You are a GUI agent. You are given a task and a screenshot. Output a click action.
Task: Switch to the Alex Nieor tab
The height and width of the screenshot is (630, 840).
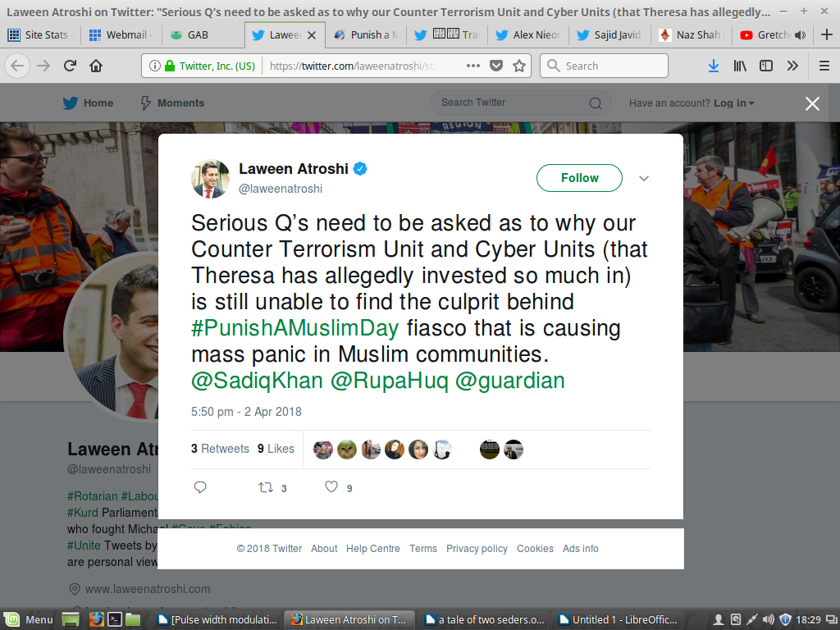[x=527, y=34]
